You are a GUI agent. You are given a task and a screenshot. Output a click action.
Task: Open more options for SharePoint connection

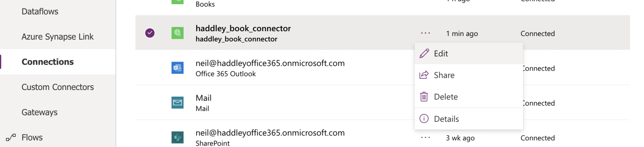[x=425, y=138]
